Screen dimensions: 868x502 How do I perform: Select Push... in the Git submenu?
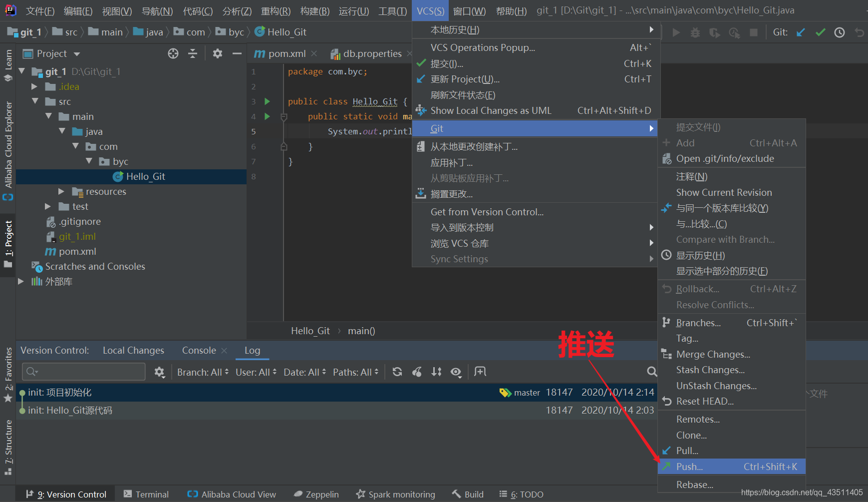689,467
